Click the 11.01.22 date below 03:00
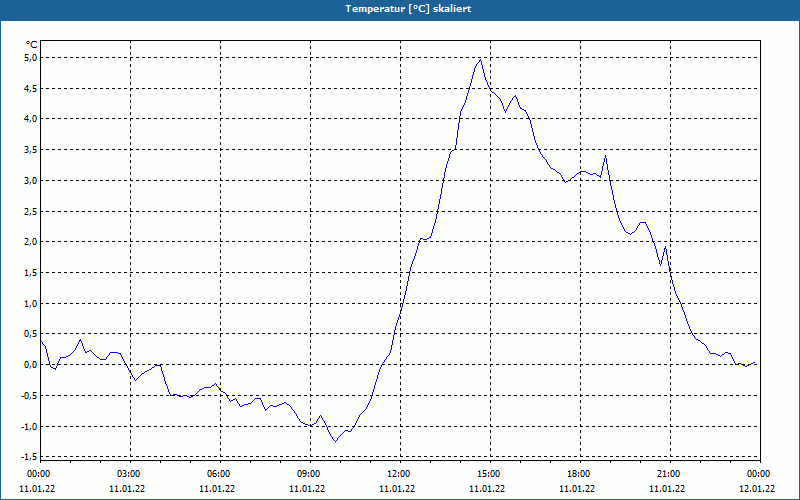This screenshot has height=500, width=800. tap(127, 489)
